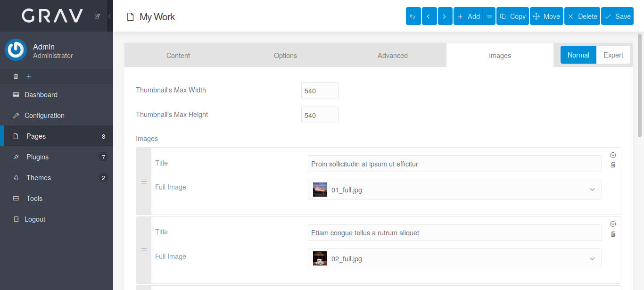Collapse the second image item with circle chevron
The height and width of the screenshot is (290, 644).
(613, 224)
